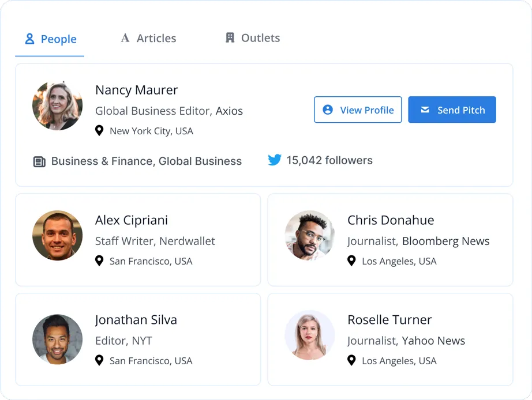Switch to the Articles tab
The width and height of the screenshot is (532, 400).
click(149, 39)
